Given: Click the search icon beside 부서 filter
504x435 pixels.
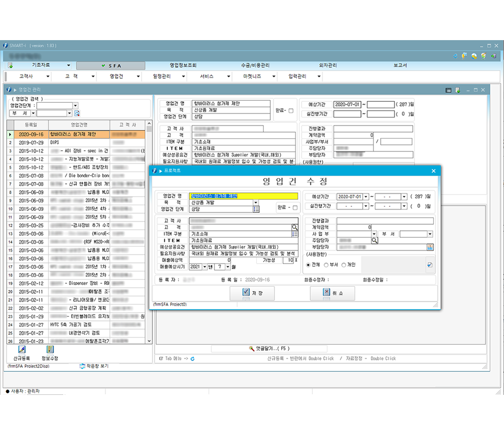Looking at the screenshot, I should 77,114.
